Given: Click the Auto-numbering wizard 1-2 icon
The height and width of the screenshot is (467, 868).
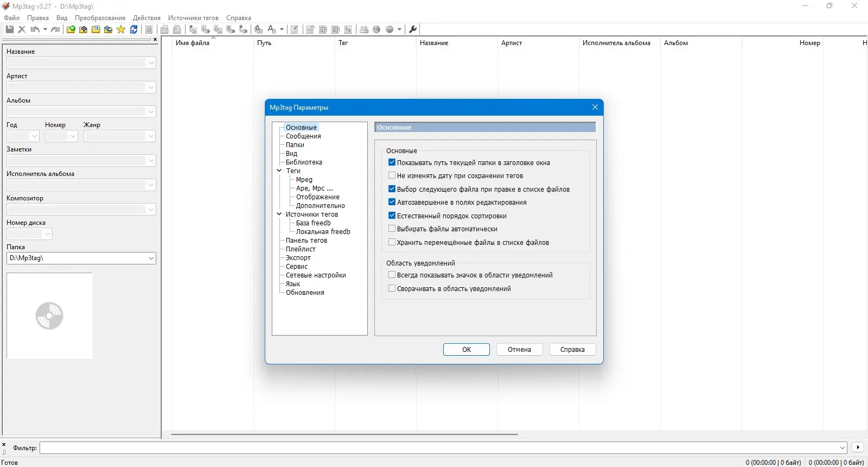Looking at the screenshot, I should (x=348, y=29).
